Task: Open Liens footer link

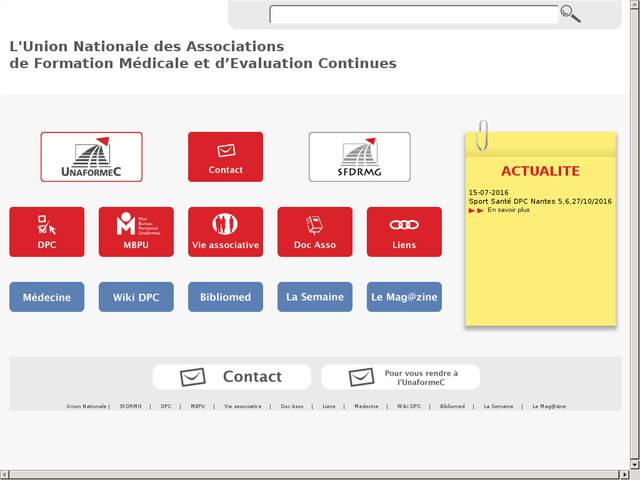Action: (x=329, y=406)
